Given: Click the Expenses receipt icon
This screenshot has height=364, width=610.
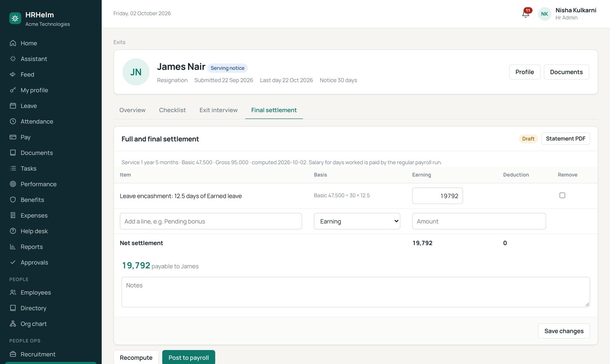Looking at the screenshot, I should tap(13, 215).
